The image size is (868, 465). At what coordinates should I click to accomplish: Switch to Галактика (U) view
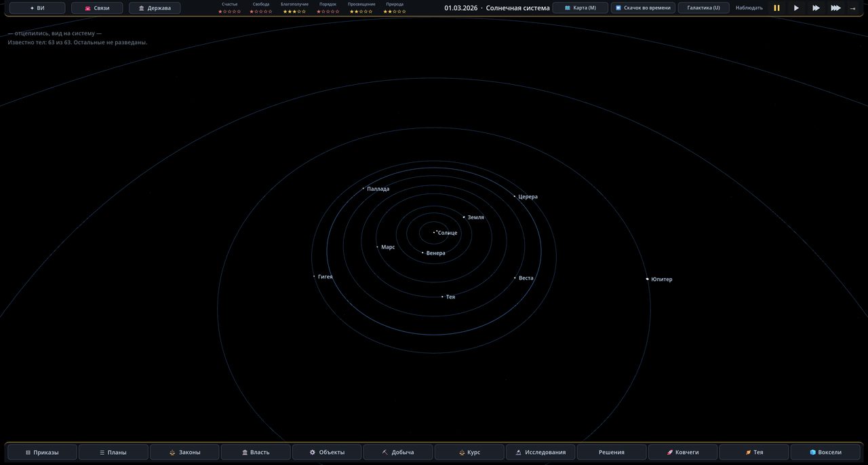703,8
